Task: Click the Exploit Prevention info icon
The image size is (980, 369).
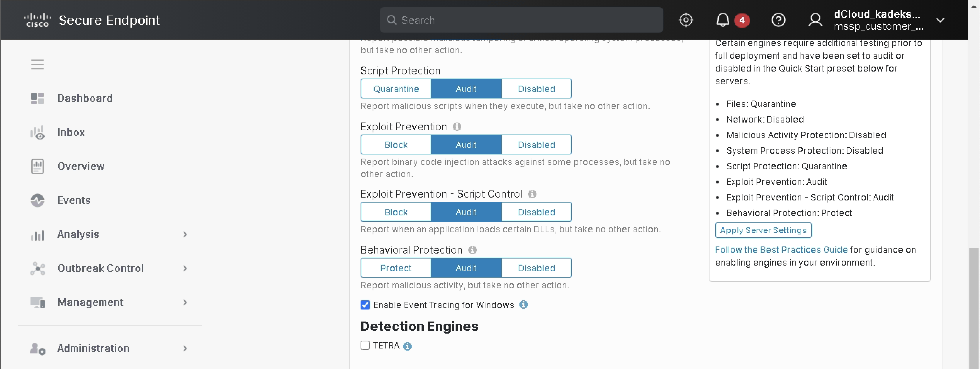Action: pos(457,127)
